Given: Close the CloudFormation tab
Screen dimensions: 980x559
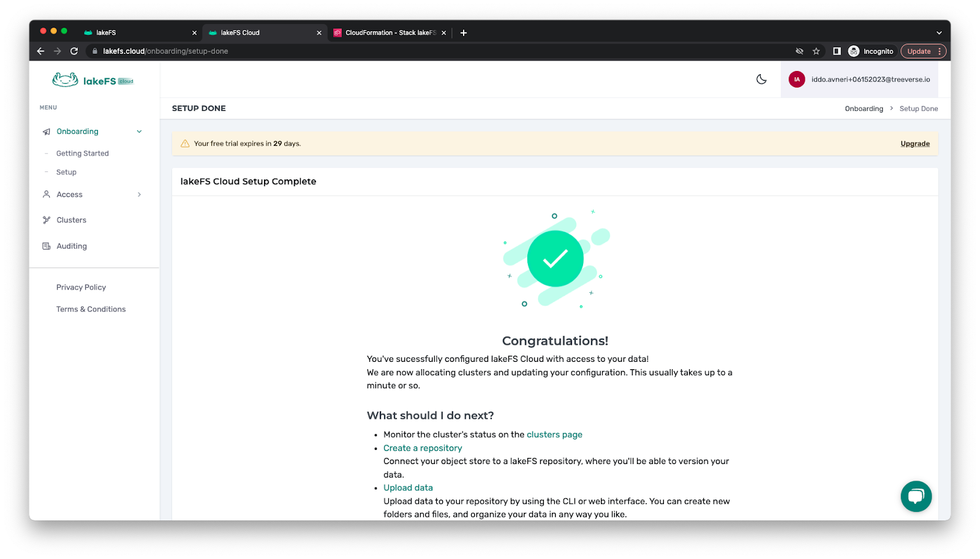Looking at the screenshot, I should [443, 33].
